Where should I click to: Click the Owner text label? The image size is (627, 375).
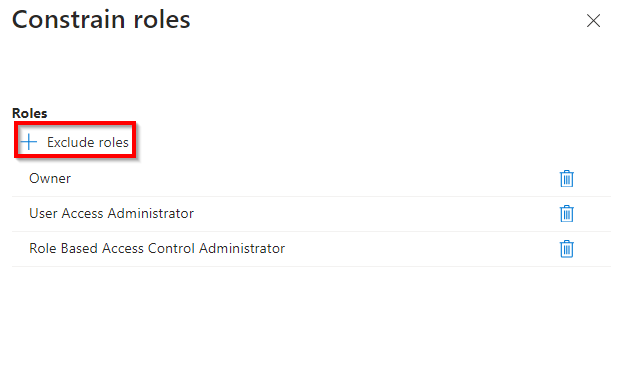click(x=50, y=178)
